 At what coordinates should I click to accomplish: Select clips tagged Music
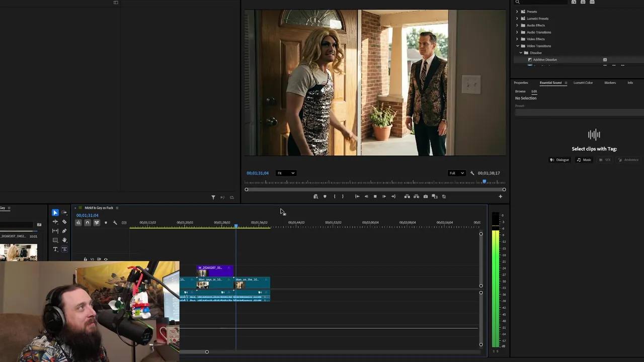[584, 160]
